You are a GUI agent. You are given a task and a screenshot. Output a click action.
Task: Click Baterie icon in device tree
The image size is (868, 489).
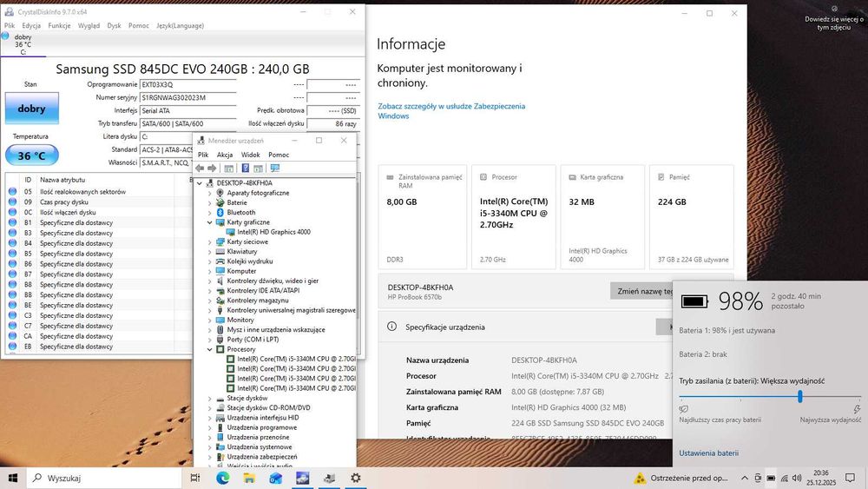tap(220, 202)
